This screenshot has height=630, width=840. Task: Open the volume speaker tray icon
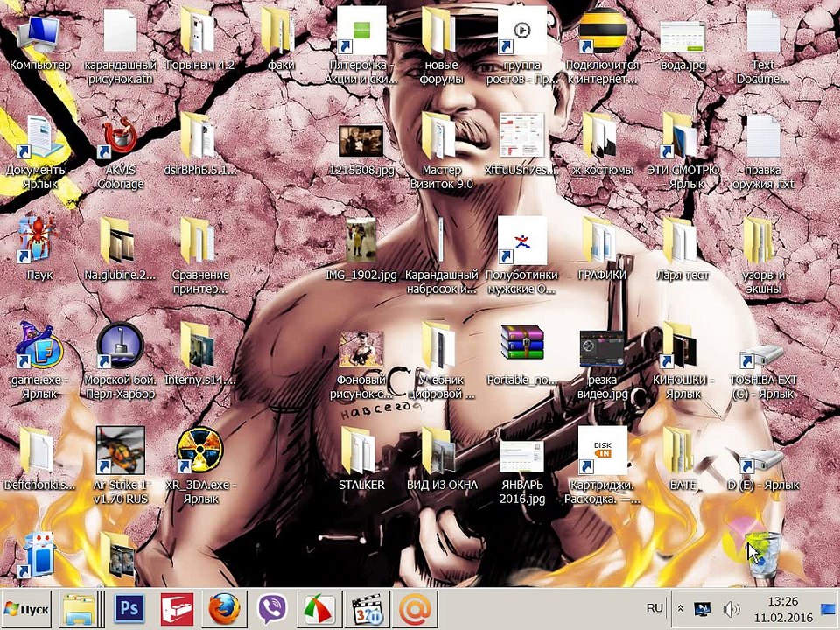[x=731, y=609]
